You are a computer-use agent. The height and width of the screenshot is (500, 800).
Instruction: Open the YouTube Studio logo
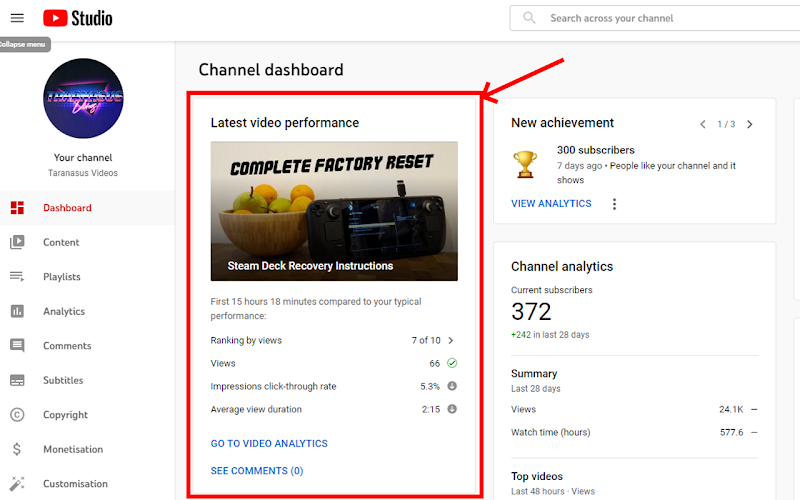click(x=78, y=18)
